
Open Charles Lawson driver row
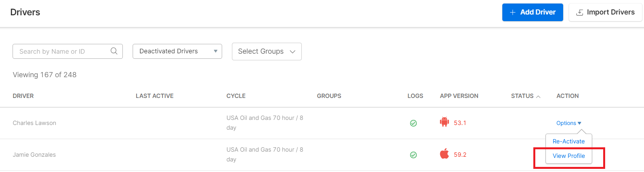coord(35,123)
